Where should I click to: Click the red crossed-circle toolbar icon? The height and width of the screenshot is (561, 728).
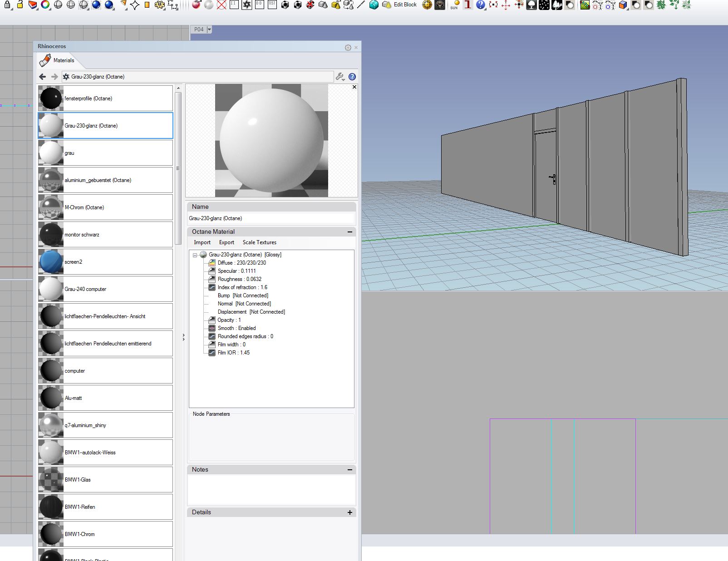click(221, 5)
